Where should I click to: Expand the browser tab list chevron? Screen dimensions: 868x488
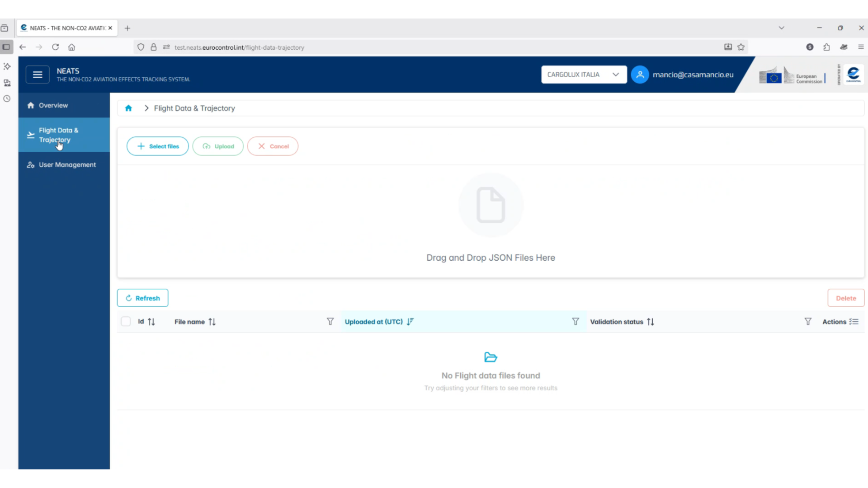point(781,28)
